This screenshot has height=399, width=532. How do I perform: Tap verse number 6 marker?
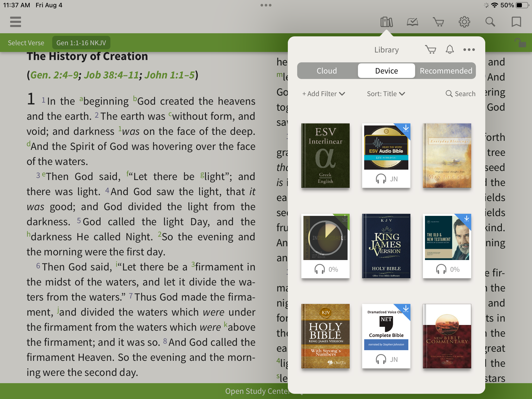pos(38,266)
